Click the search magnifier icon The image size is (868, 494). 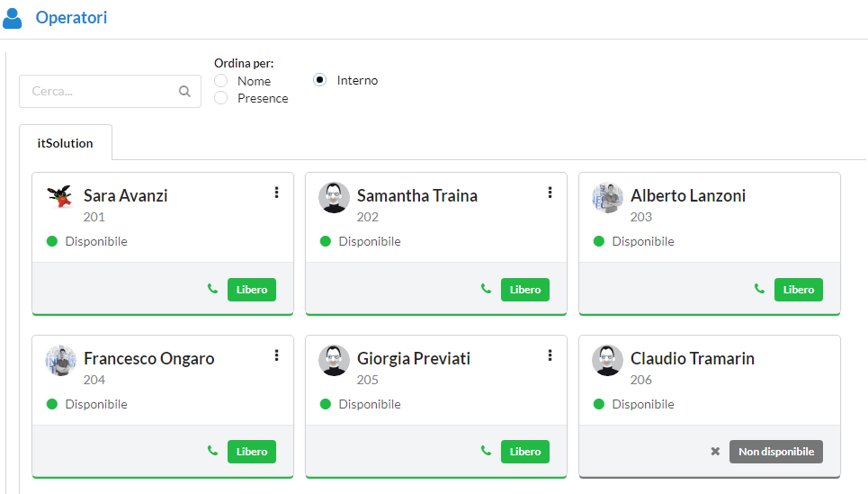[184, 91]
